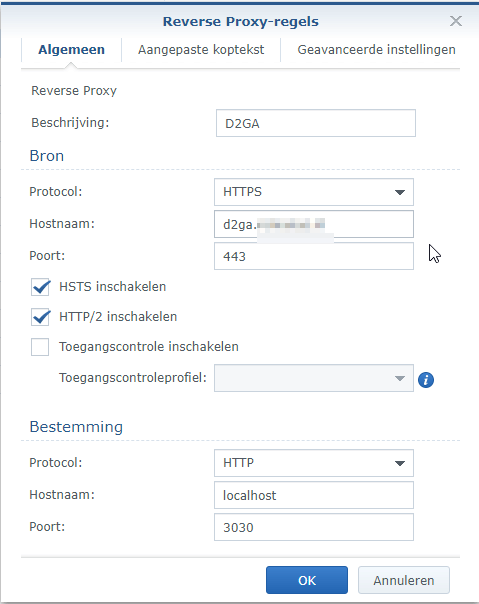The height and width of the screenshot is (604, 479).
Task: Select the Algemeen tab
Action: [x=71, y=50]
